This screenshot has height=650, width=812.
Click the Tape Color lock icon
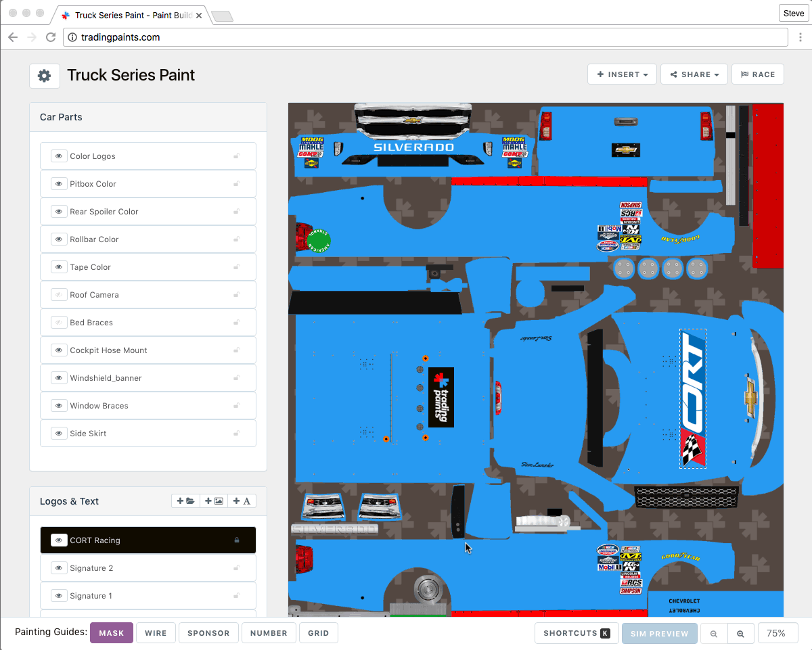[x=237, y=267]
